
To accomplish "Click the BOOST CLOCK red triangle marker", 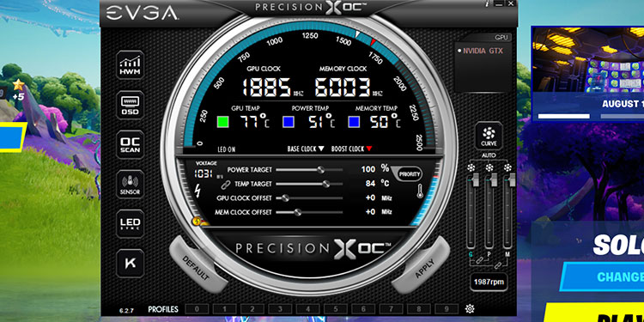I will [369, 149].
